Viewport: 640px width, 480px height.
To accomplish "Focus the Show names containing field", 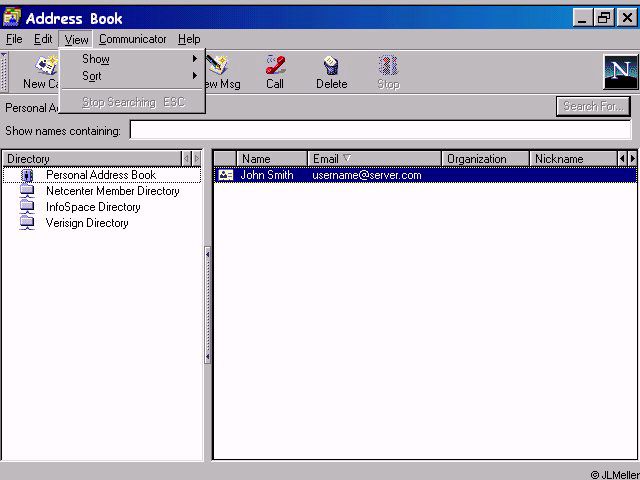I will pos(380,130).
